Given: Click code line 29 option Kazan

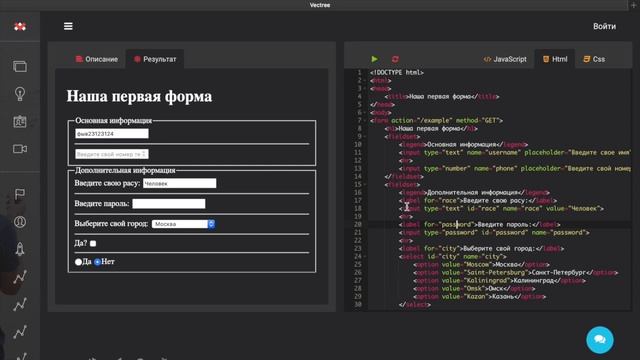Looking at the screenshot, I should point(480,297).
